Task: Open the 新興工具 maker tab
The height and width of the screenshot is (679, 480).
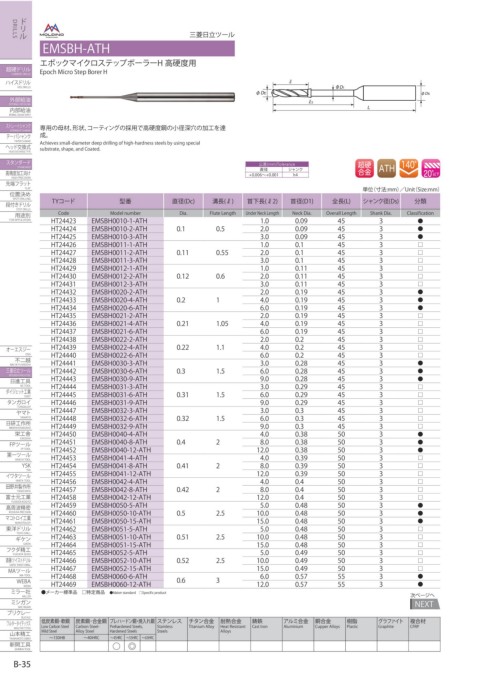Action: 16,645
